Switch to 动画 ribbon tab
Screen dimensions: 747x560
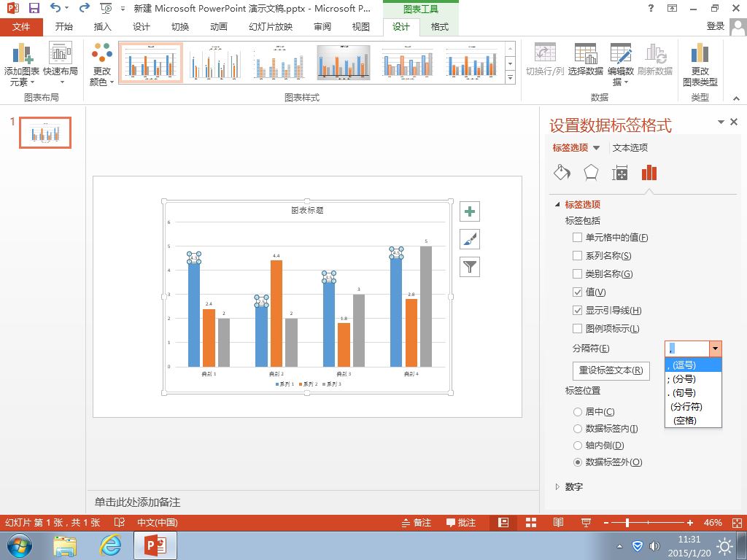coord(219,27)
